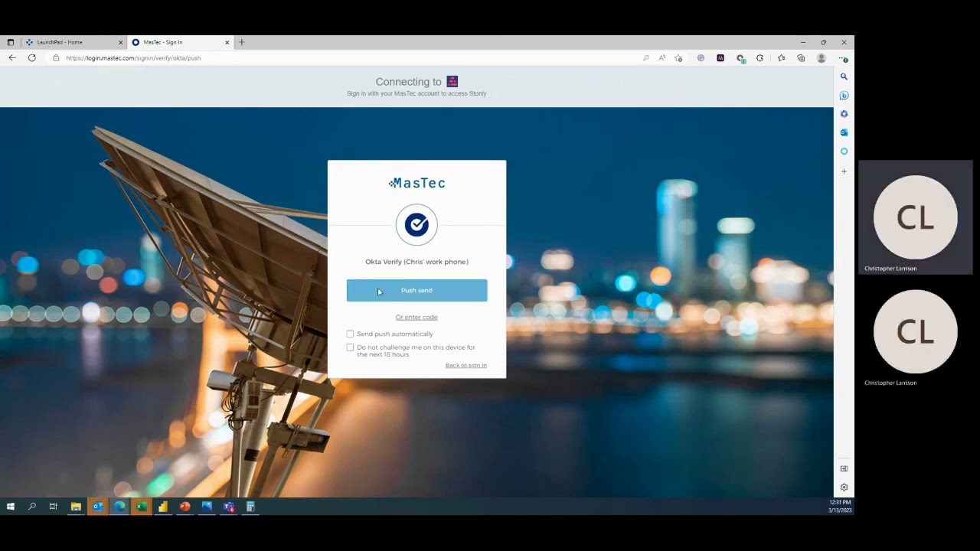Open the sidebar Search icon
Image resolution: width=980 pixels, height=551 pixels.
tap(844, 77)
